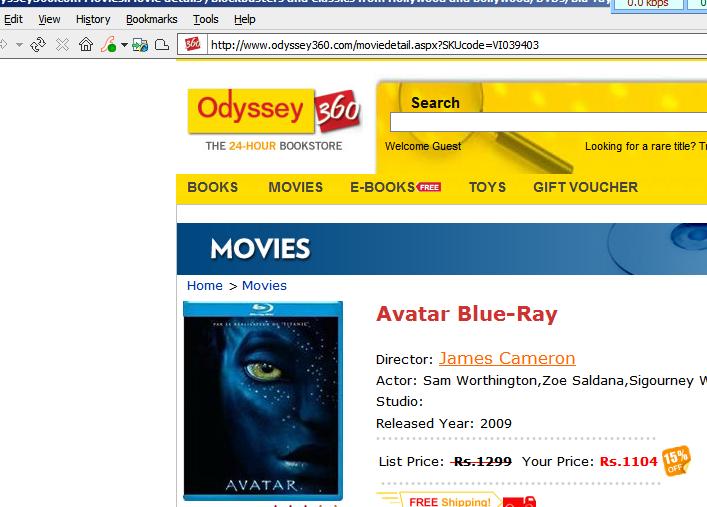Click the browser Reload button
The image size is (707, 507).
[x=38, y=45]
